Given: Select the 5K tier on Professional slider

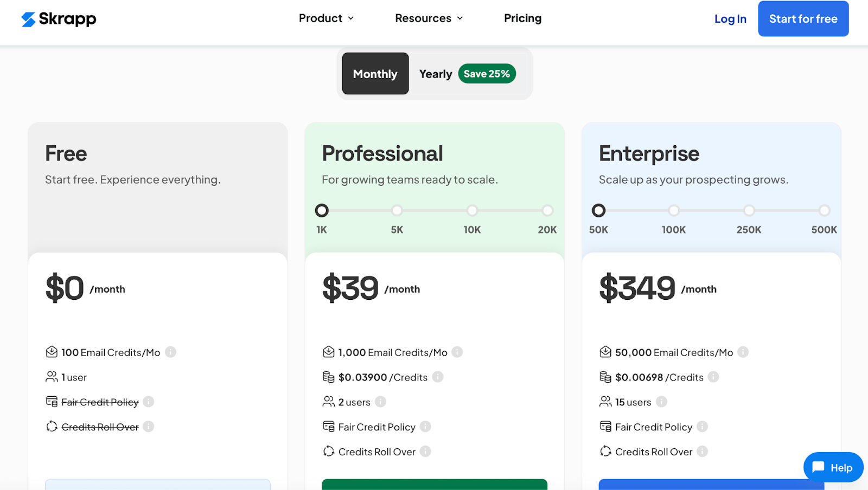Looking at the screenshot, I should pyautogui.click(x=397, y=210).
